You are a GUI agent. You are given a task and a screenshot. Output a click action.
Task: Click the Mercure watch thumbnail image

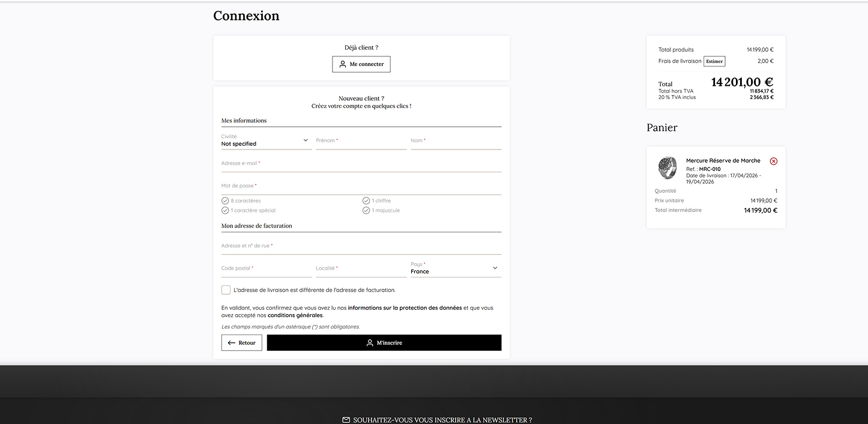pos(668,168)
